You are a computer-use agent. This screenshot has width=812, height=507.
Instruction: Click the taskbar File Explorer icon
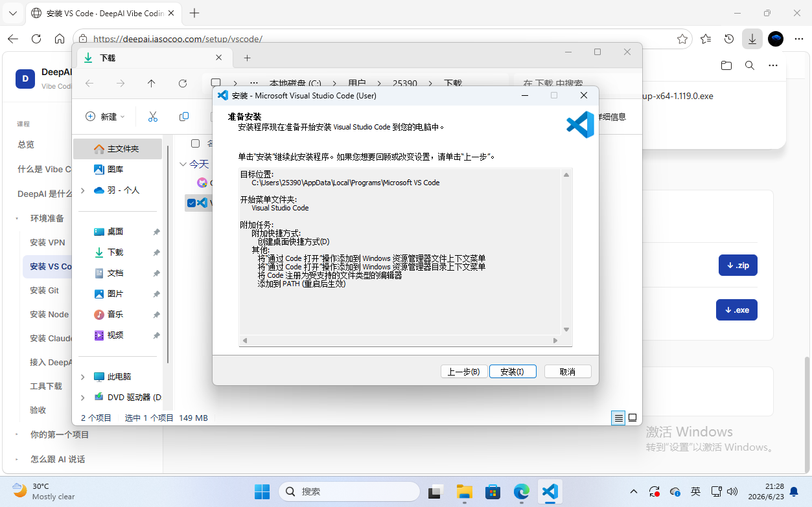[x=464, y=491]
